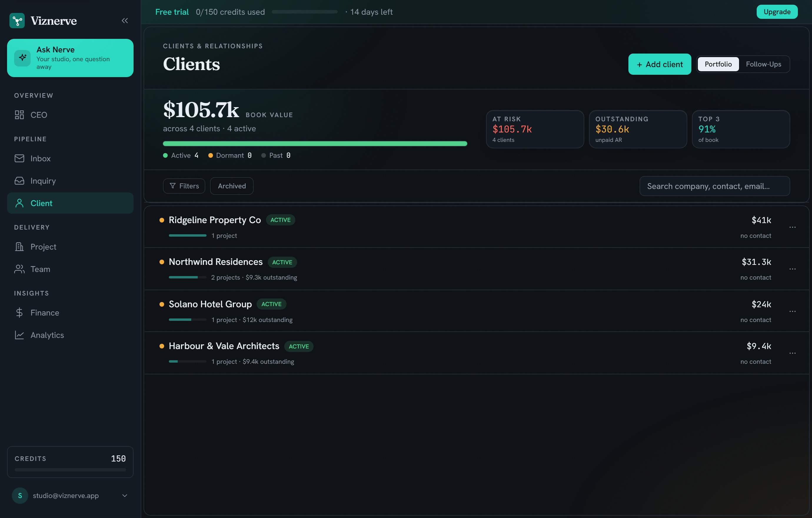
Task: Open the Ridgeline Property Co client row
Action: pyautogui.click(x=477, y=227)
